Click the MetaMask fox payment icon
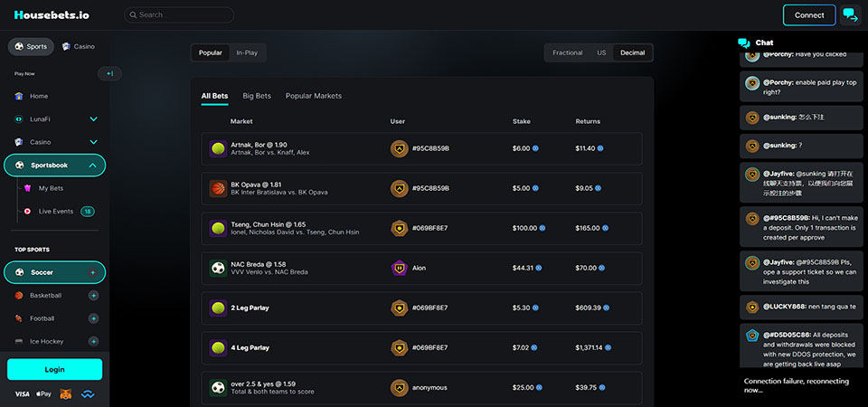Viewport: 868px width, 407px height. (66, 394)
